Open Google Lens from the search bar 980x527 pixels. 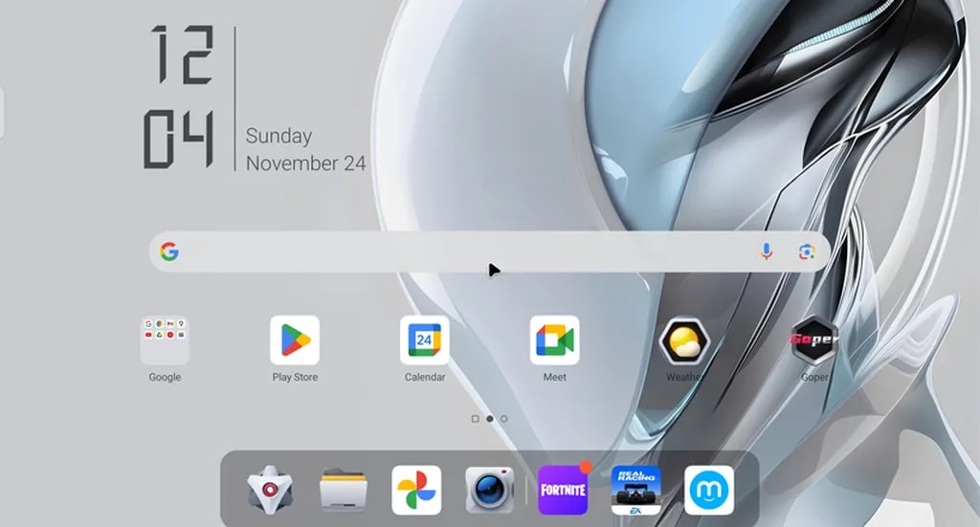[x=807, y=252]
